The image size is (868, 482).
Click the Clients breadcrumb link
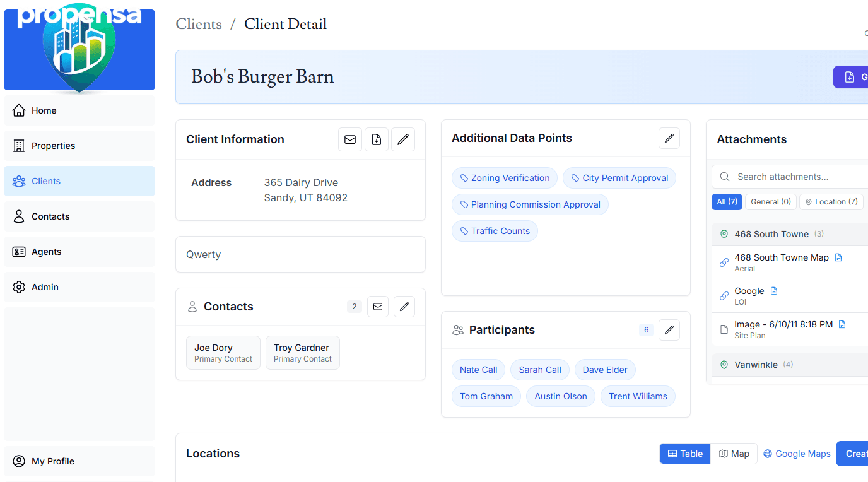coord(199,24)
